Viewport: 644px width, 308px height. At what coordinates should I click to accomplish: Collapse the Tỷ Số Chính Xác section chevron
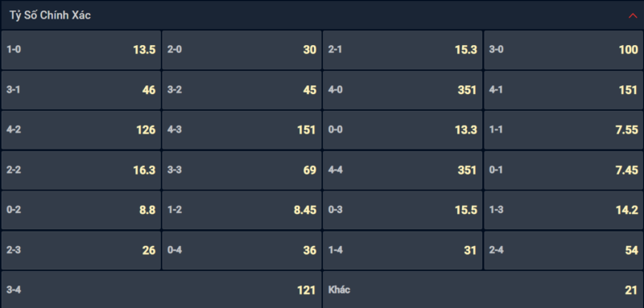click(x=633, y=15)
